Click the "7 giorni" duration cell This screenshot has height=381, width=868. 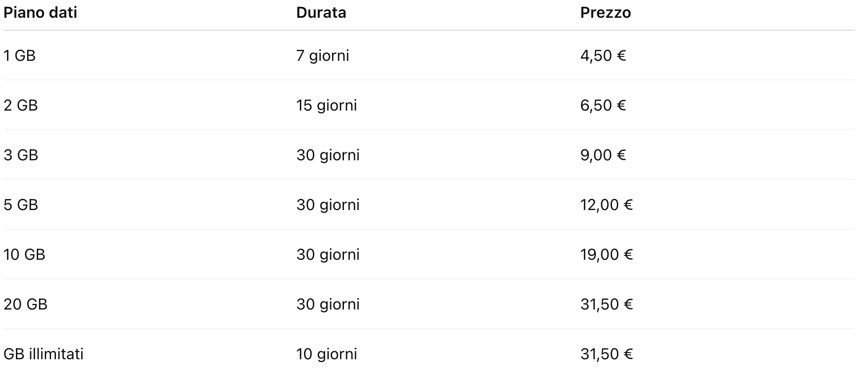[x=323, y=56]
